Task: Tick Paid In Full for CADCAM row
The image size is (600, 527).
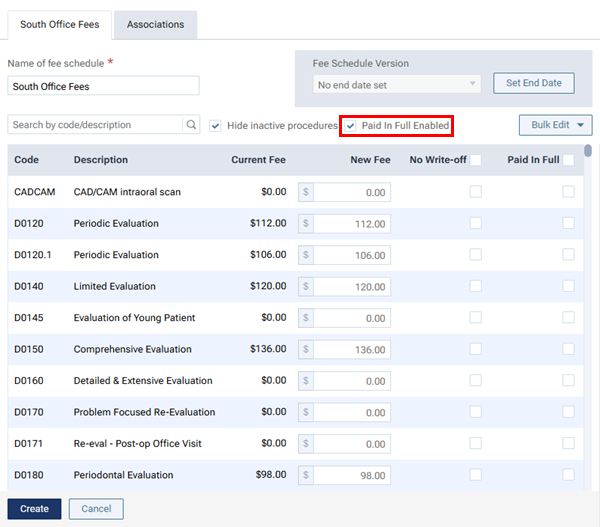Action: (x=568, y=192)
